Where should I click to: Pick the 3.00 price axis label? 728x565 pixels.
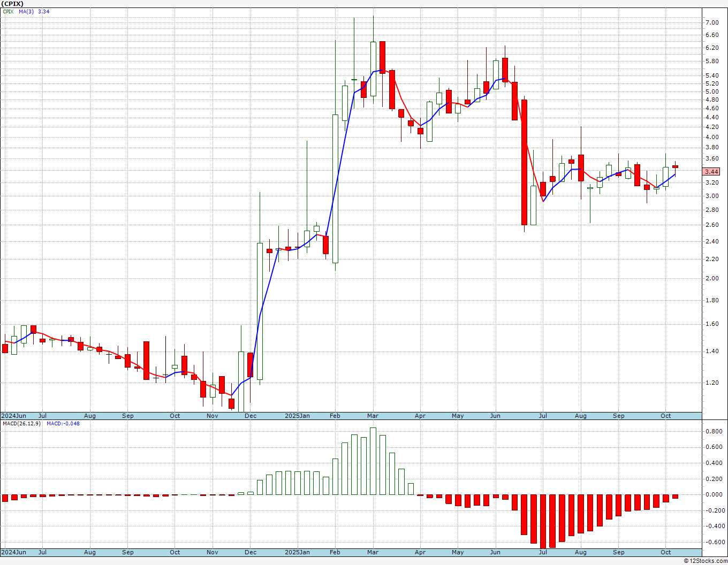click(x=712, y=196)
